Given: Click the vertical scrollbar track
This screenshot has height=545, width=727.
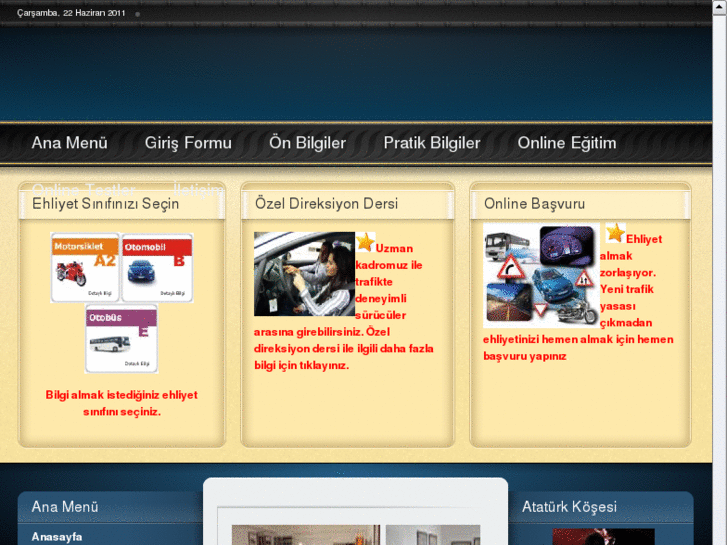Looking at the screenshot, I should pos(720,278).
